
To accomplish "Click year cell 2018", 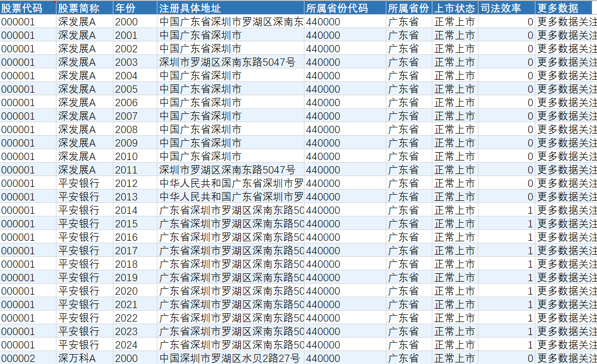I will 135,264.
